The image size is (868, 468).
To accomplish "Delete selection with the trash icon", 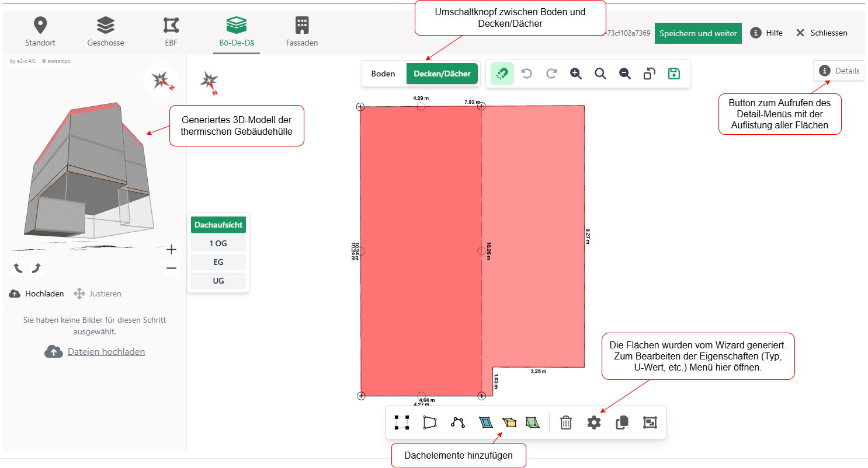I will click(565, 422).
